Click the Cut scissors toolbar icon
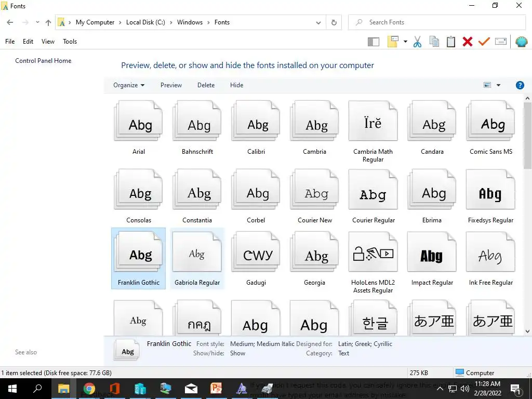This screenshot has height=399, width=532. [x=417, y=42]
